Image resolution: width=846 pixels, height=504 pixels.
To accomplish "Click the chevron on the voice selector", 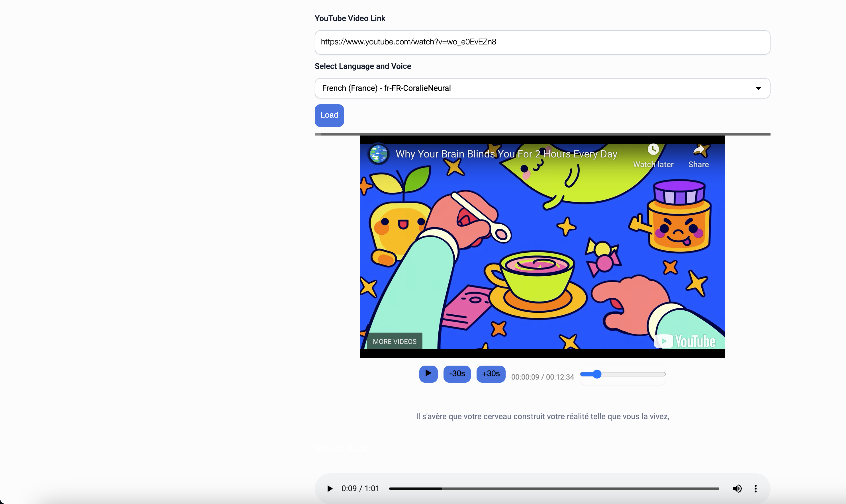I will (x=758, y=88).
